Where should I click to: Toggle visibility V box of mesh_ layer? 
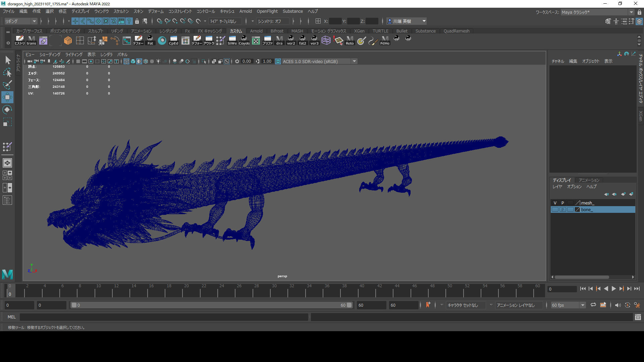[555, 203]
